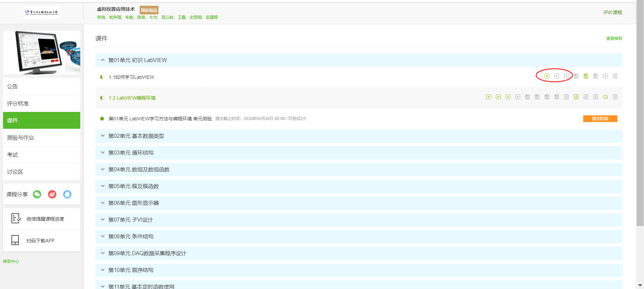Viewport: 644px width, 289px height.
Task: Play the third green video in row 1.2
Action: coord(508,97)
